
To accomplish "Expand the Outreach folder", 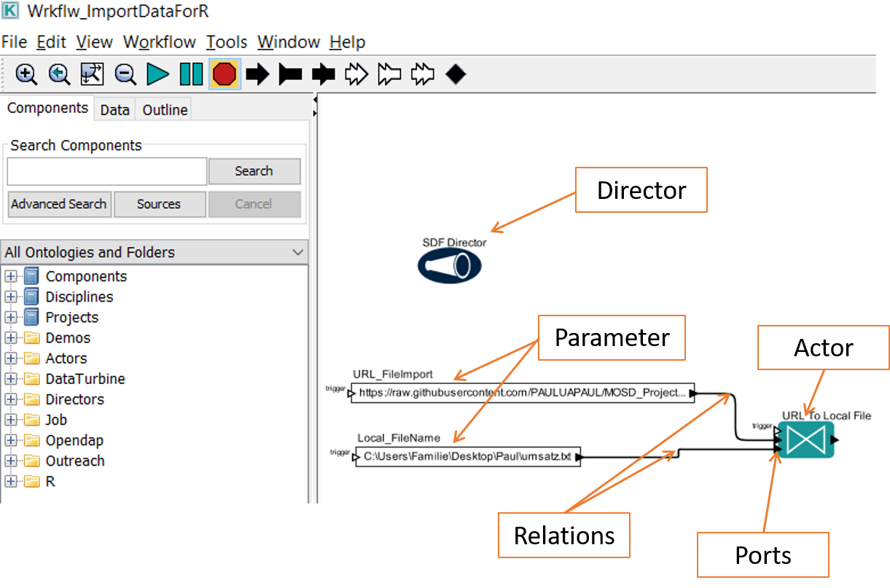I will 11,460.
